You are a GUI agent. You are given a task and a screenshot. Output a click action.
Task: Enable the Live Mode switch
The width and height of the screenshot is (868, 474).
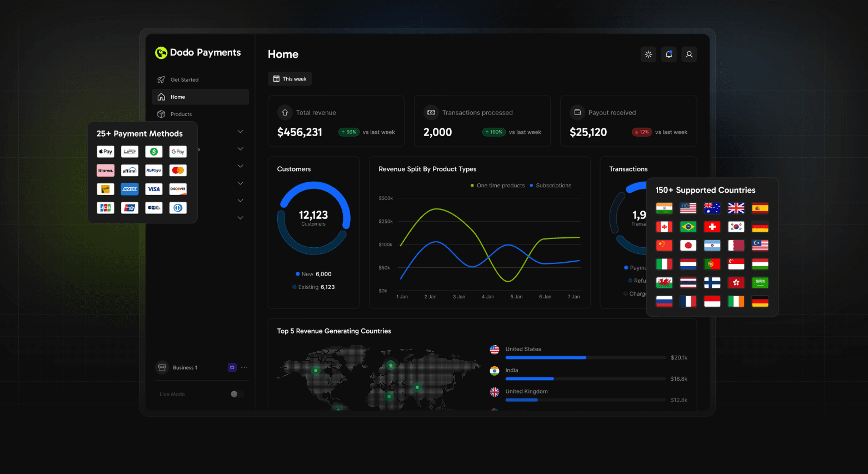(x=237, y=394)
